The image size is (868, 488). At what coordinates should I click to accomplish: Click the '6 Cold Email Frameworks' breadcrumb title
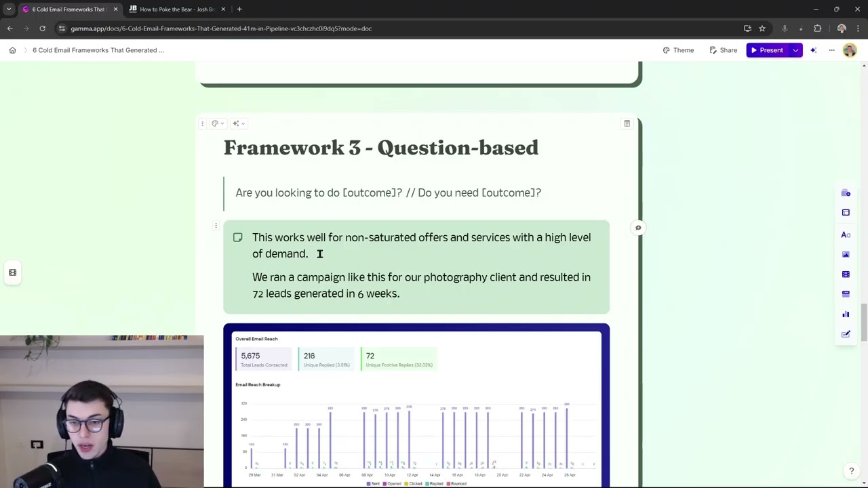[x=98, y=50]
